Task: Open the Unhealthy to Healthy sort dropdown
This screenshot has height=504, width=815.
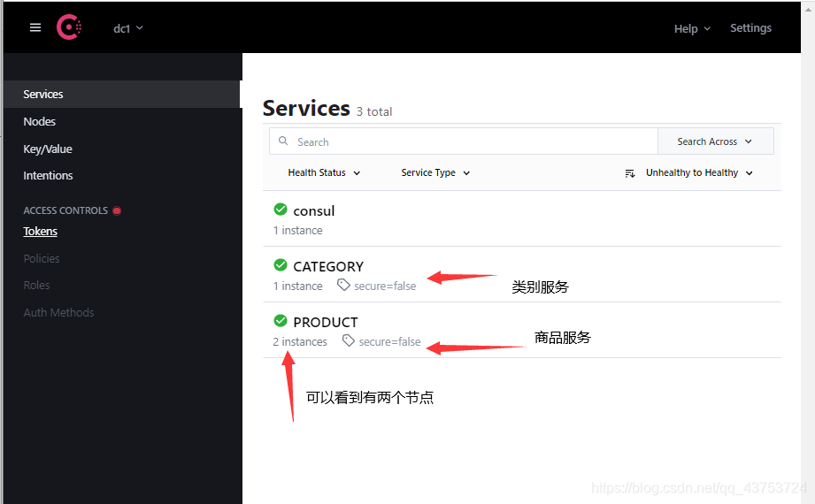Action: tap(699, 172)
